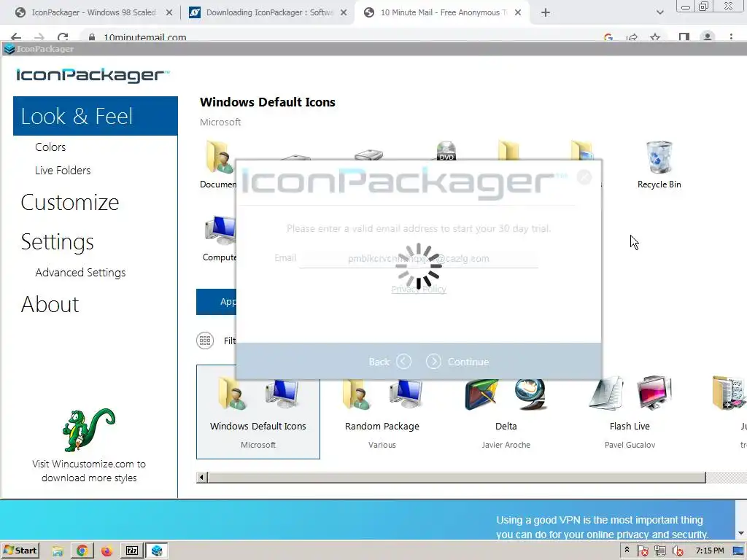Visit Wincustomize.com download more styles link

pyautogui.click(x=89, y=470)
